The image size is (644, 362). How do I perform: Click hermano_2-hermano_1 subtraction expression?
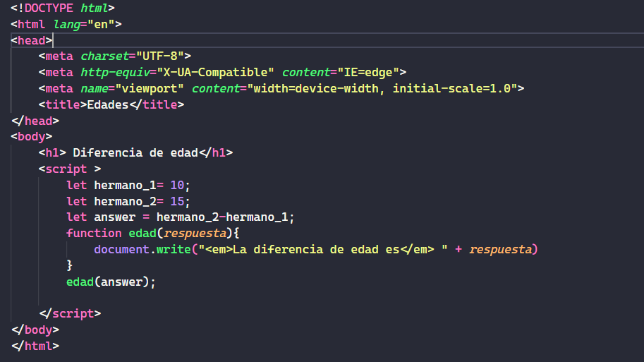[x=222, y=217]
